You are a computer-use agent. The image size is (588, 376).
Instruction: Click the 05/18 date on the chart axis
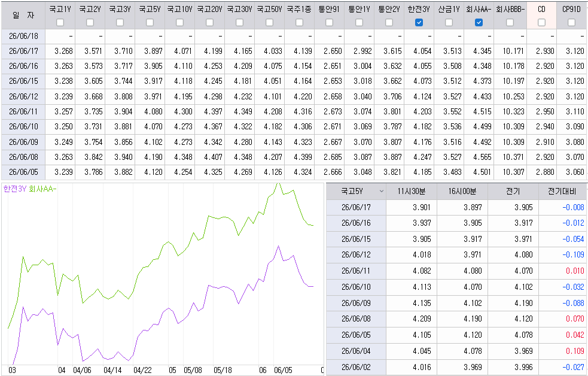click(223, 371)
